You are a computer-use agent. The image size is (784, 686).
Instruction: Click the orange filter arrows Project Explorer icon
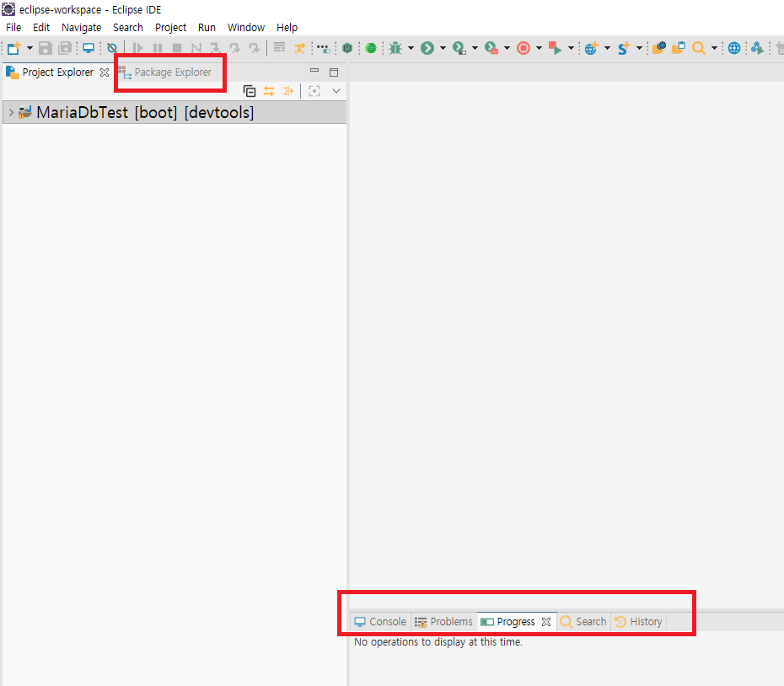[x=288, y=91]
